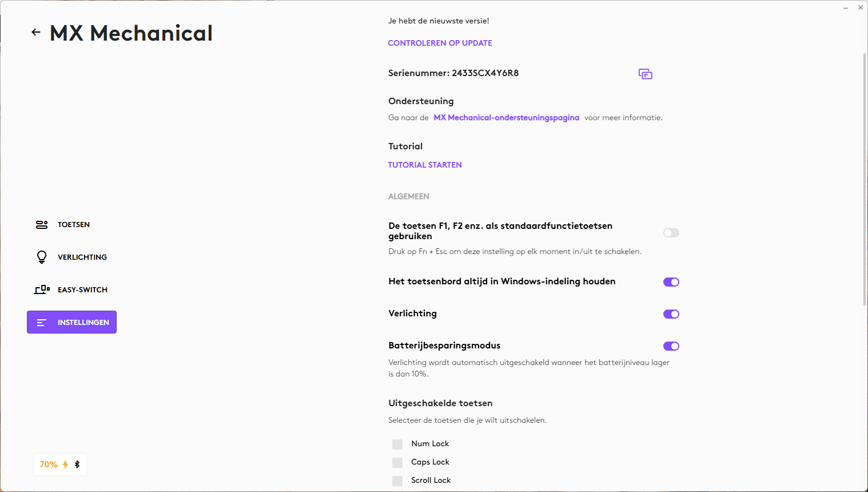Start the tutorial via Tutorial Starten
The height and width of the screenshot is (492, 868).
tap(425, 165)
